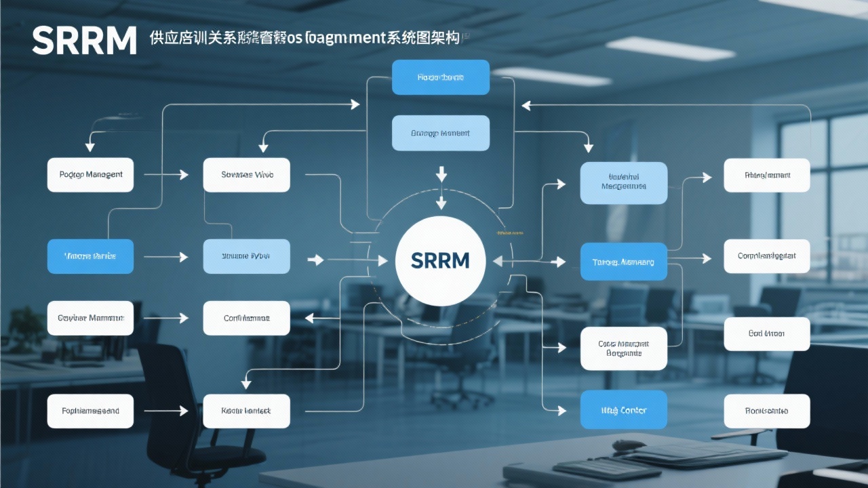Viewport: 868px width, 488px height.
Task: Open the 'Confihannat' node
Action: pyautogui.click(x=246, y=318)
